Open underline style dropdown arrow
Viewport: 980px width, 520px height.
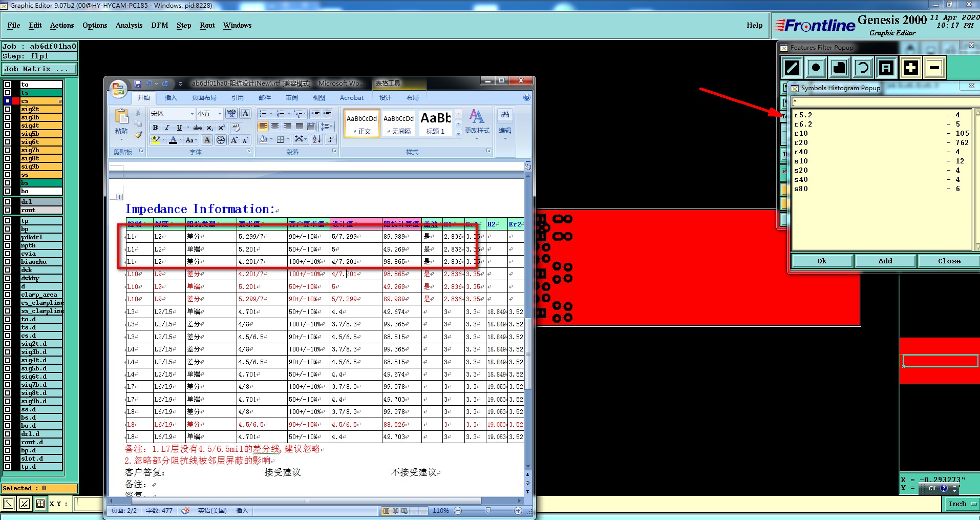coord(188,128)
